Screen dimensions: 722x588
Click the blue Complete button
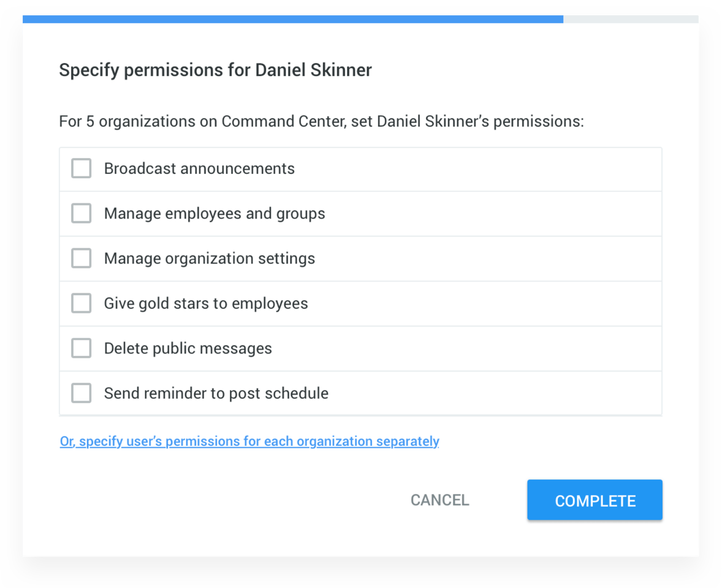[x=595, y=500]
